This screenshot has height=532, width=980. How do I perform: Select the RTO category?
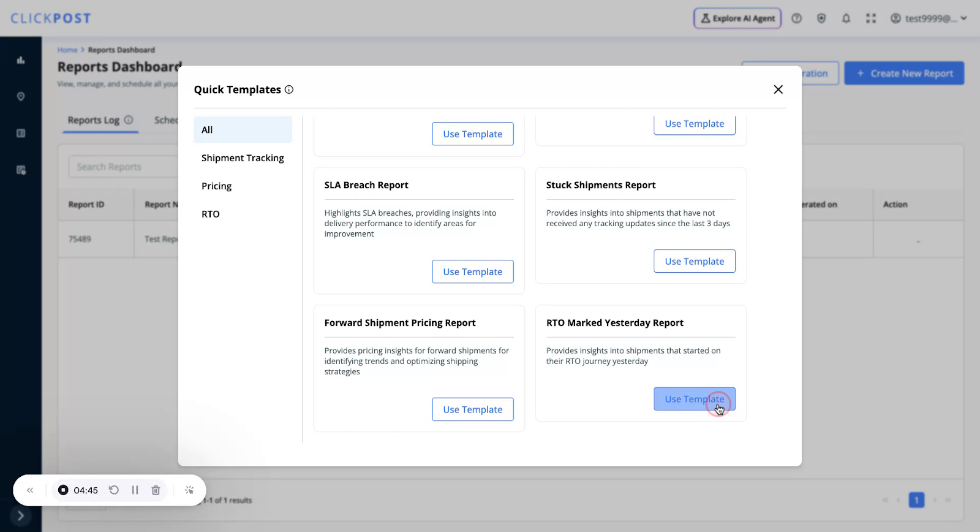point(243,214)
